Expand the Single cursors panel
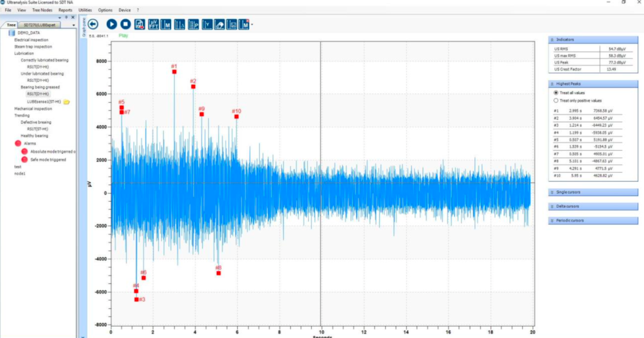The height and width of the screenshot is (338, 644). click(x=593, y=192)
